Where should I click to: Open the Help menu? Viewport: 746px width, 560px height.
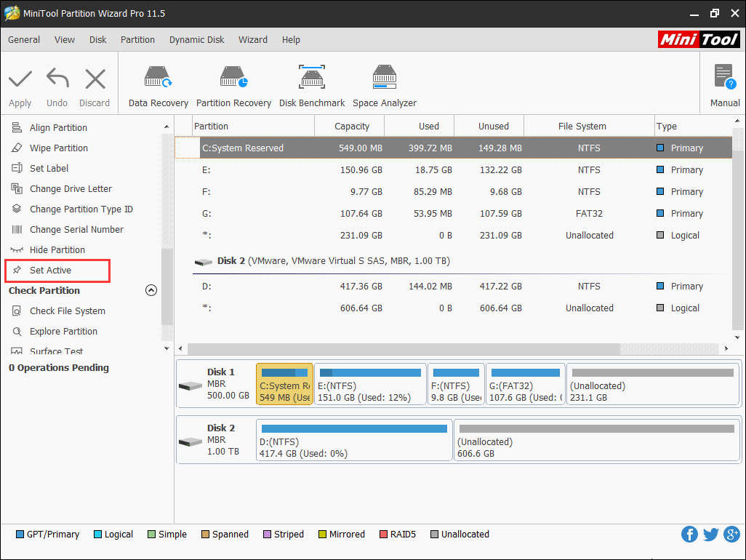click(x=291, y=40)
